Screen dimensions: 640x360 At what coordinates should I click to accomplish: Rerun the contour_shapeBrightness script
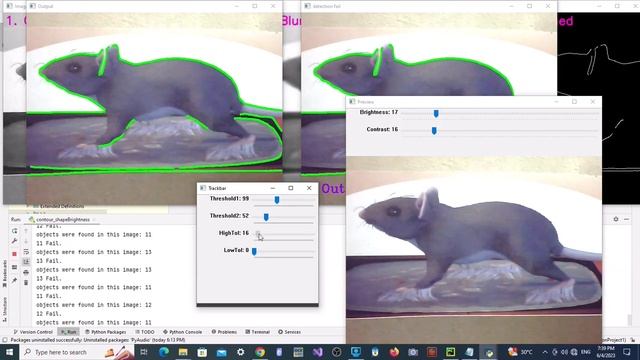click(x=15, y=231)
